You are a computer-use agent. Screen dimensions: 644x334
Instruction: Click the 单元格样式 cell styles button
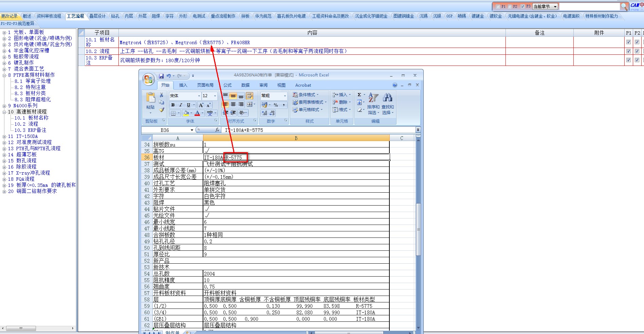[x=308, y=110]
